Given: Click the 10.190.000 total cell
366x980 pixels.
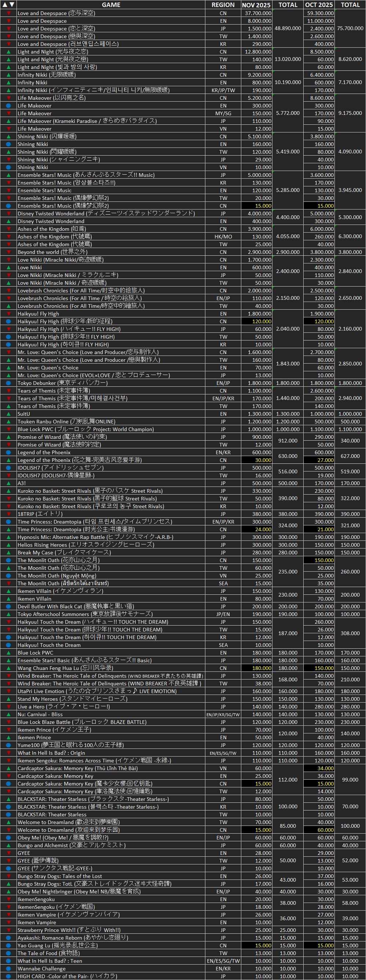Looking at the screenshot, I should tap(288, 83).
